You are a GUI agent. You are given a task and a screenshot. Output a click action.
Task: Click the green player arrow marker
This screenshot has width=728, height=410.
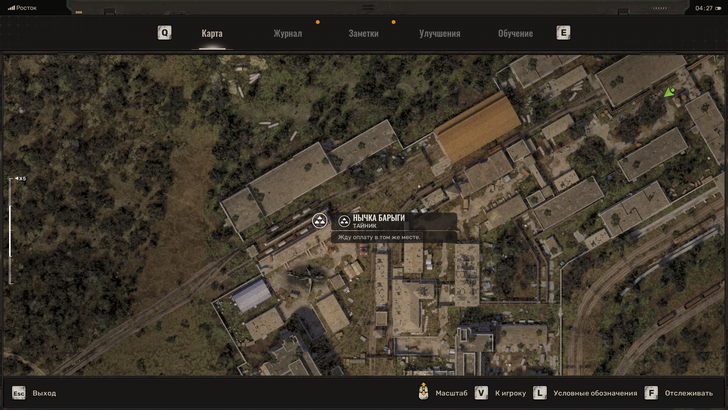[669, 93]
